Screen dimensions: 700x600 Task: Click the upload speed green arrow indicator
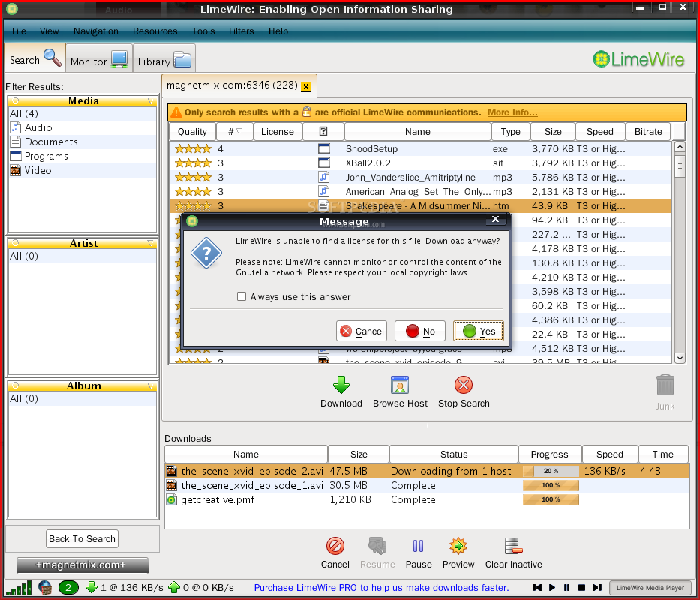click(x=174, y=587)
